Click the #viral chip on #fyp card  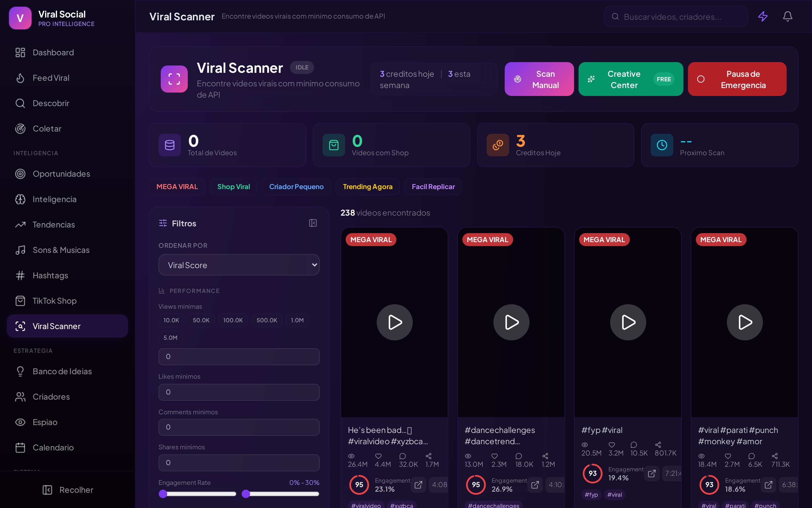[614, 494]
